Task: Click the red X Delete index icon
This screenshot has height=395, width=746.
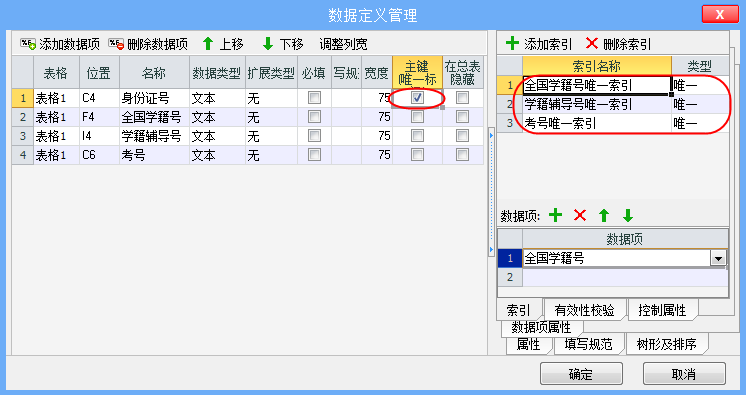Action: (592, 43)
